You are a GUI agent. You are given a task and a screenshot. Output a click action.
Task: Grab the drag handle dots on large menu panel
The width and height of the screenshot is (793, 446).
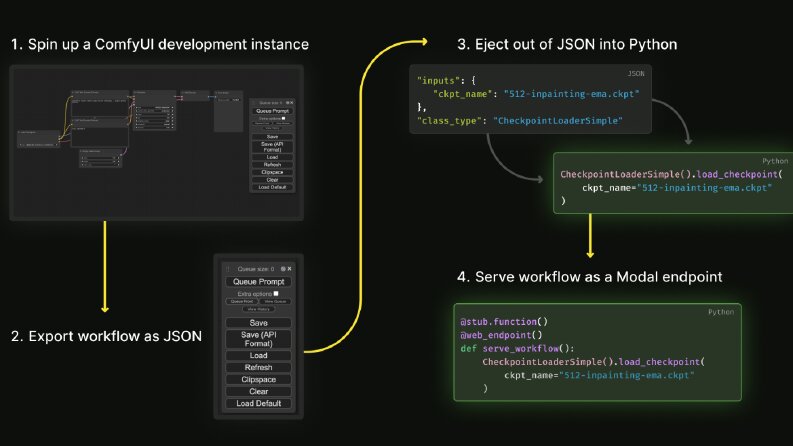pos(228,269)
